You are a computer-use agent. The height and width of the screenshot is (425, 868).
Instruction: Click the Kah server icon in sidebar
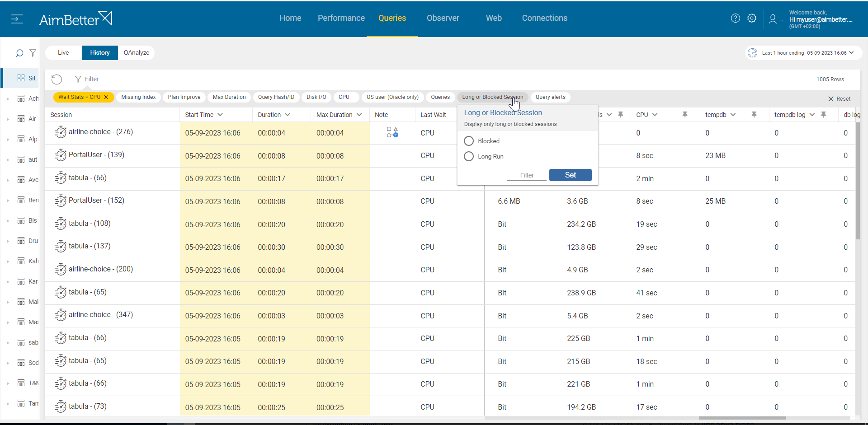tap(21, 261)
